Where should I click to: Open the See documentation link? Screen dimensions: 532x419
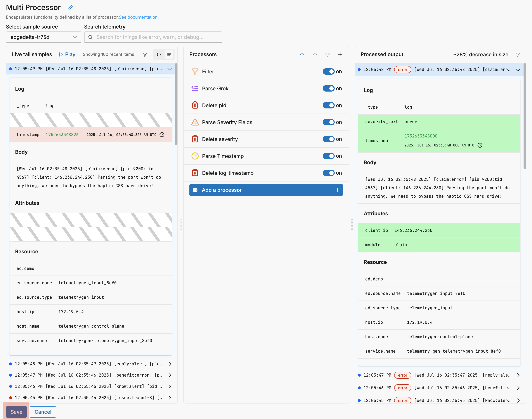click(x=139, y=17)
